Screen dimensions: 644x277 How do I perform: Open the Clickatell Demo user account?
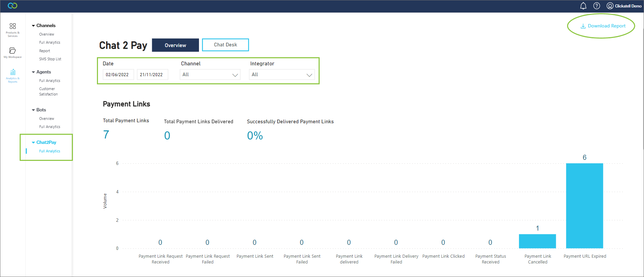click(x=624, y=6)
